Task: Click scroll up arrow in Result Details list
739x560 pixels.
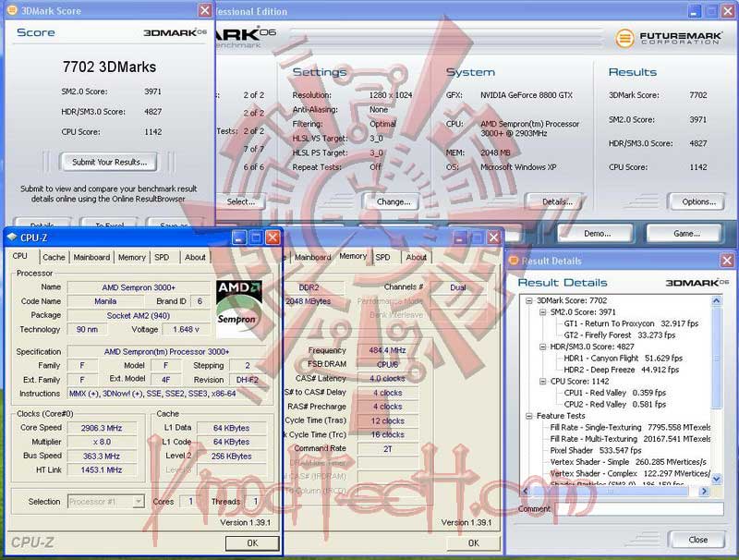Action: coord(717,300)
